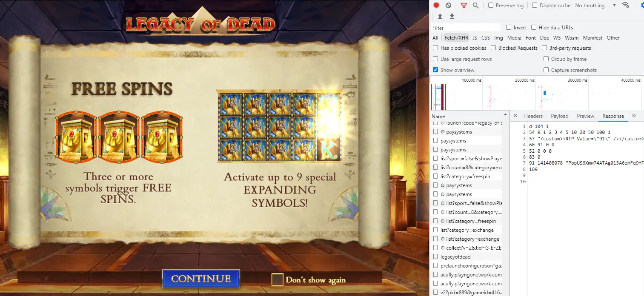Filter requests by JS
This screenshot has width=644, height=296.
[x=475, y=38]
